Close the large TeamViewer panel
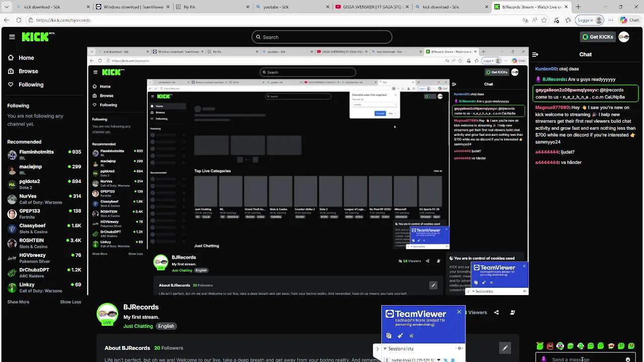This screenshot has width=644, height=362. tap(459, 312)
